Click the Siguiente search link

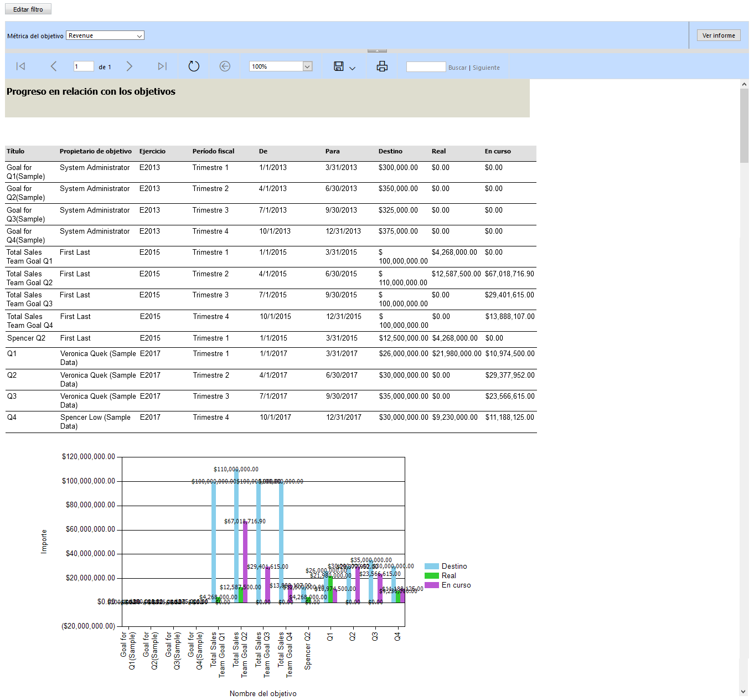point(486,68)
